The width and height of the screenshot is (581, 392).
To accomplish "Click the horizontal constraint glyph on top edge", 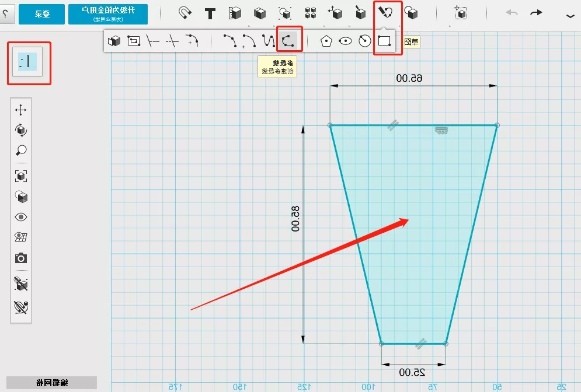I will pos(441,130).
